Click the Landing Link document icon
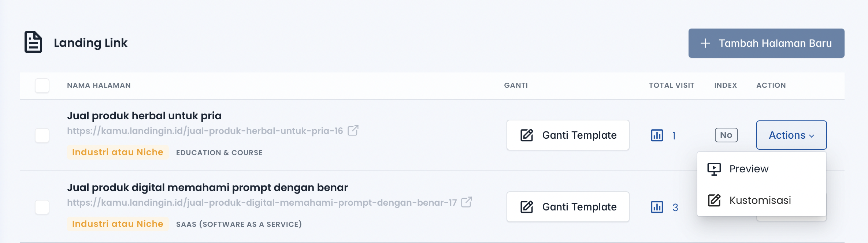 (33, 42)
